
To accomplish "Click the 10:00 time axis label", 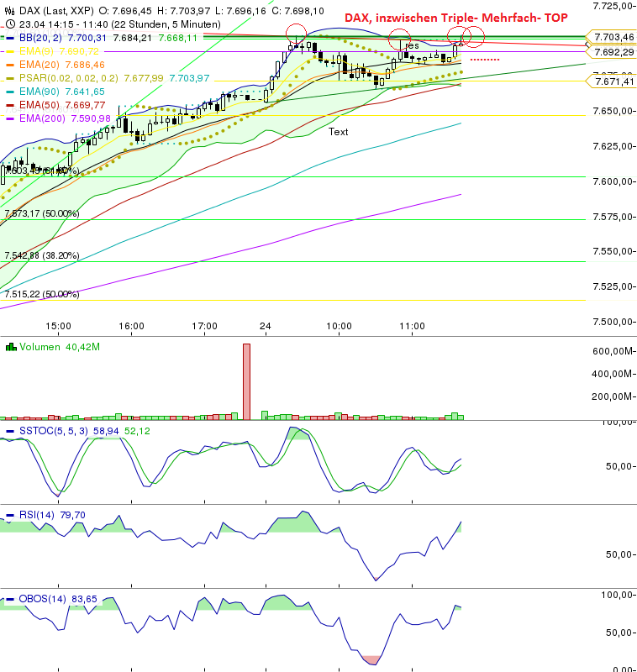I will [x=339, y=326].
